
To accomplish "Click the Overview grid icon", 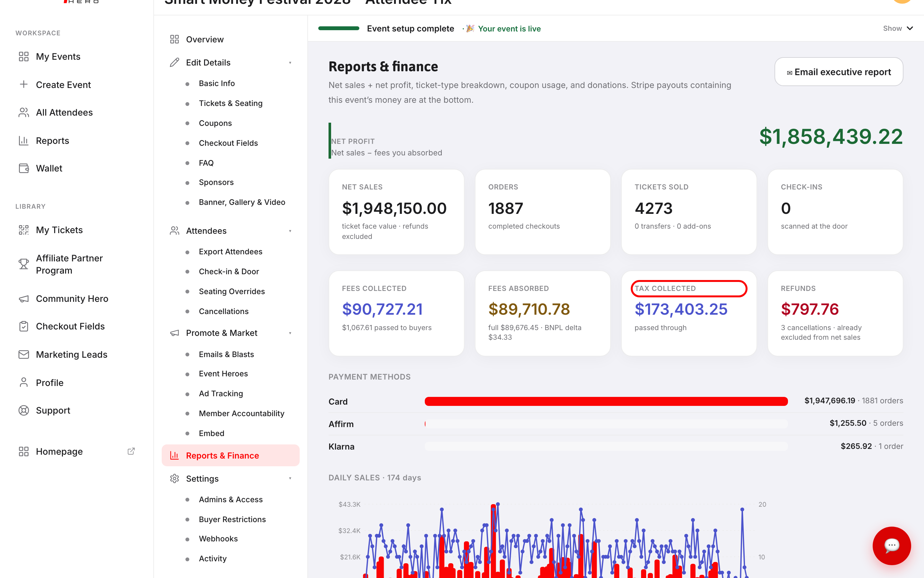I will (x=175, y=39).
